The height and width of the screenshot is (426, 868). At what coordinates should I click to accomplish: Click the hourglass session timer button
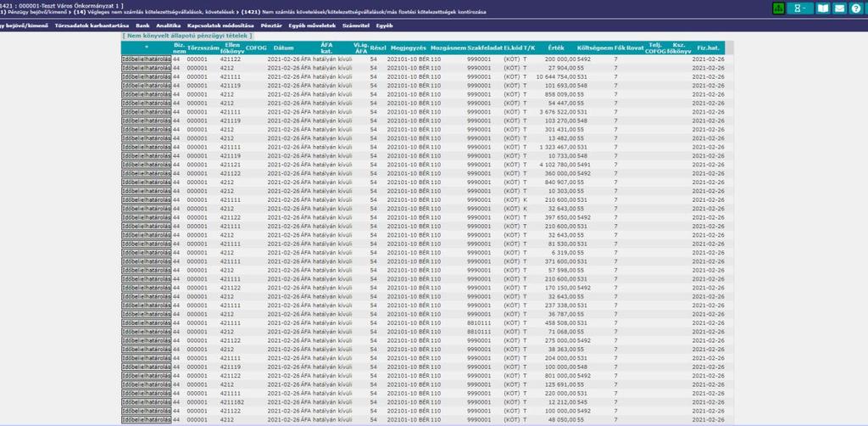point(800,8)
